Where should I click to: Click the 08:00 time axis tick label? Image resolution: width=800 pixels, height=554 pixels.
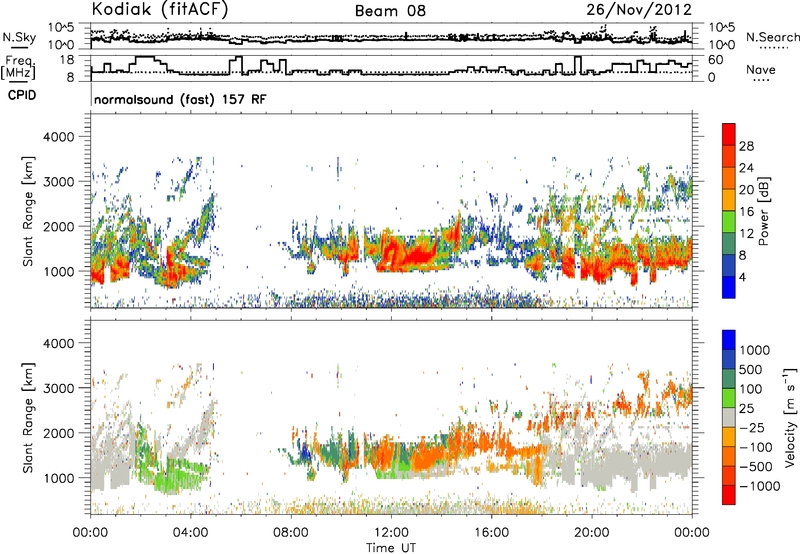click(x=291, y=533)
